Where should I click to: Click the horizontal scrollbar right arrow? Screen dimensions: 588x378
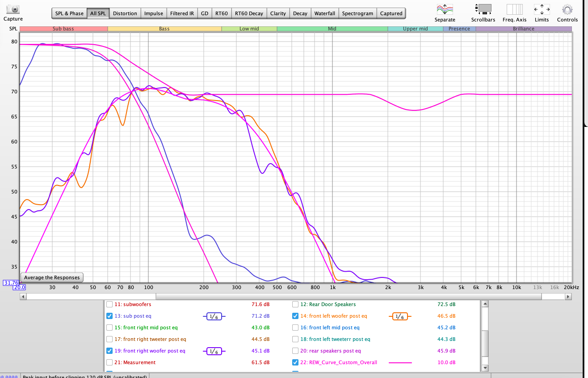[568, 296]
